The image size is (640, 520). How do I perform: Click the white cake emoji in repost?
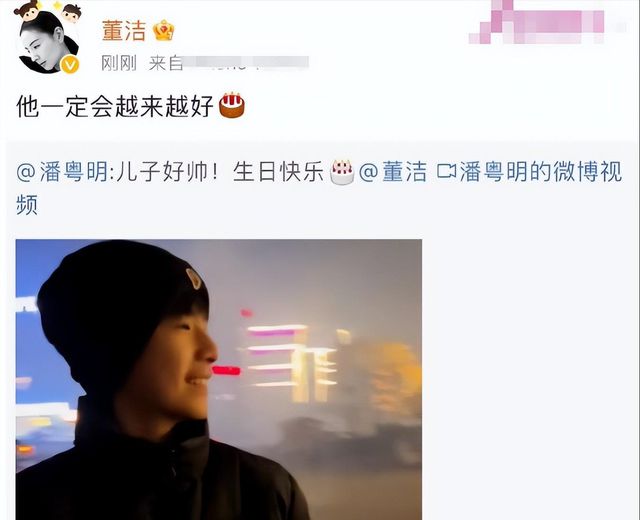(x=342, y=171)
